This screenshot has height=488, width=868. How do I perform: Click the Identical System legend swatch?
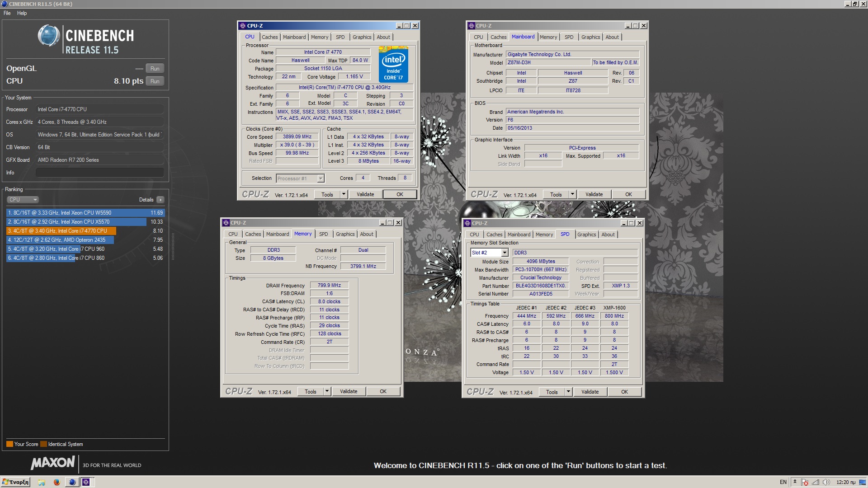point(43,444)
